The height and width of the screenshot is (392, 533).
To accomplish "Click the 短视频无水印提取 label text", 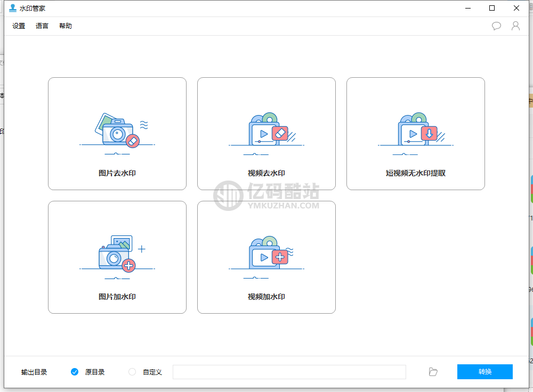I will 416,173.
